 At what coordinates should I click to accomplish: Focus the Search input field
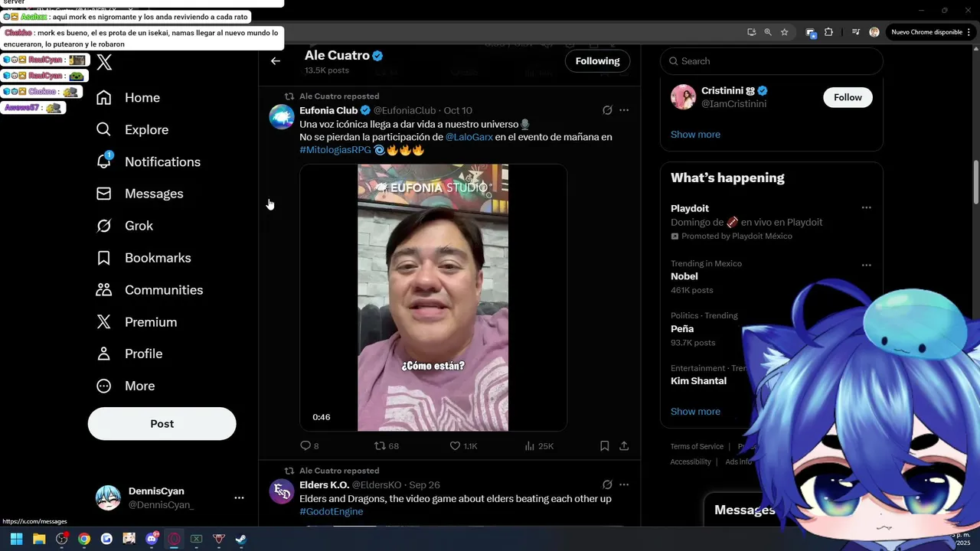pyautogui.click(x=771, y=61)
